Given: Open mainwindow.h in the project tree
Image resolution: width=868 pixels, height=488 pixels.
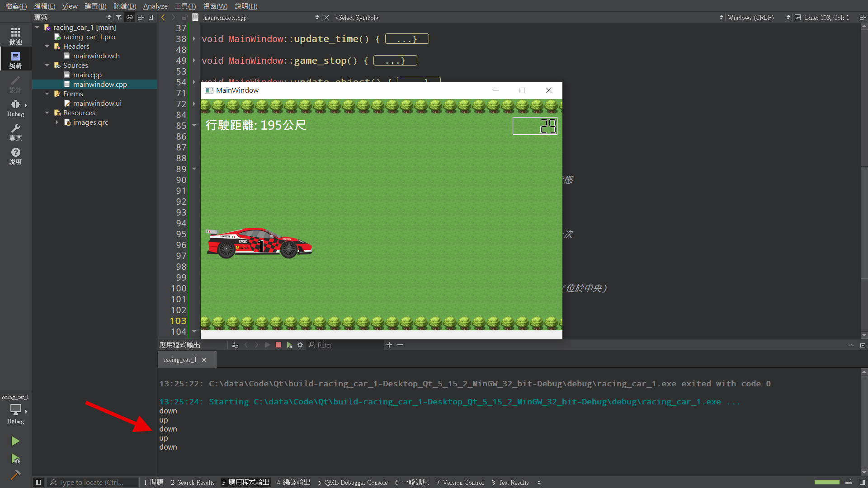Looking at the screenshot, I should [x=96, y=56].
